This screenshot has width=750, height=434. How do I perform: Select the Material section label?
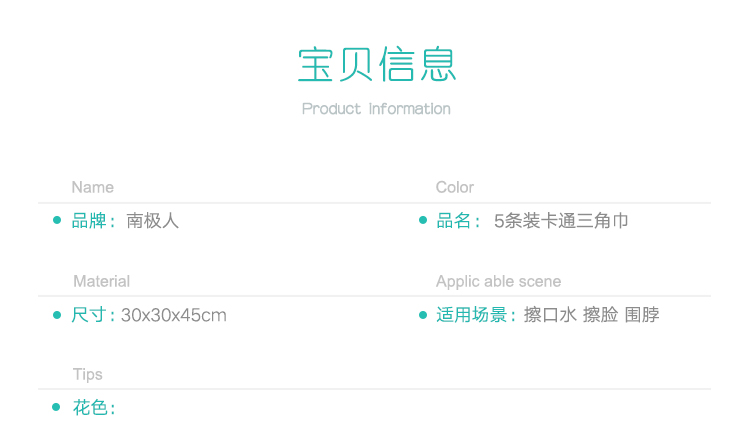click(101, 281)
